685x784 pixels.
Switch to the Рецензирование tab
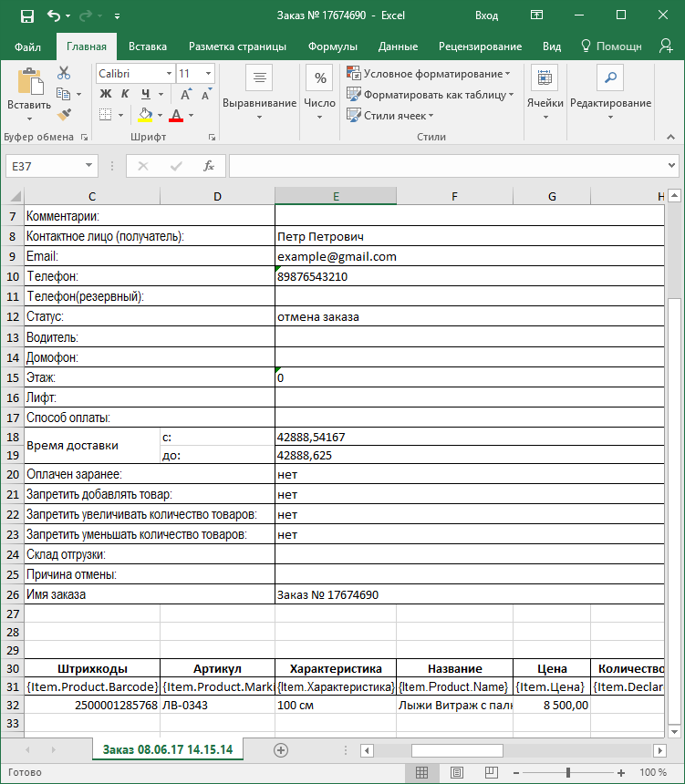[x=481, y=46]
